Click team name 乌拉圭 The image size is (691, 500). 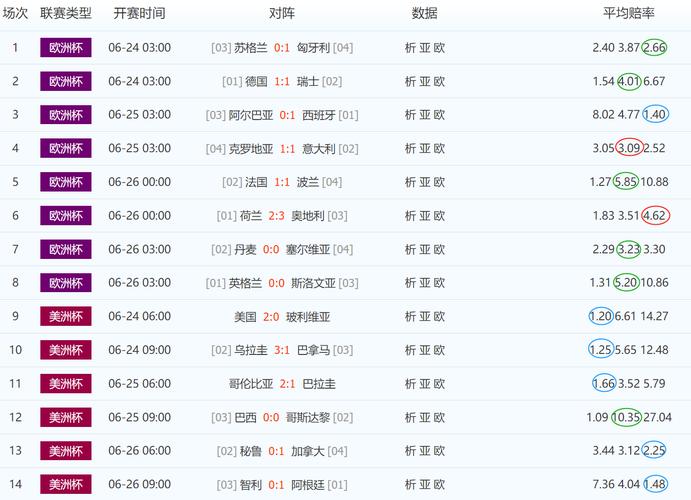(x=250, y=350)
